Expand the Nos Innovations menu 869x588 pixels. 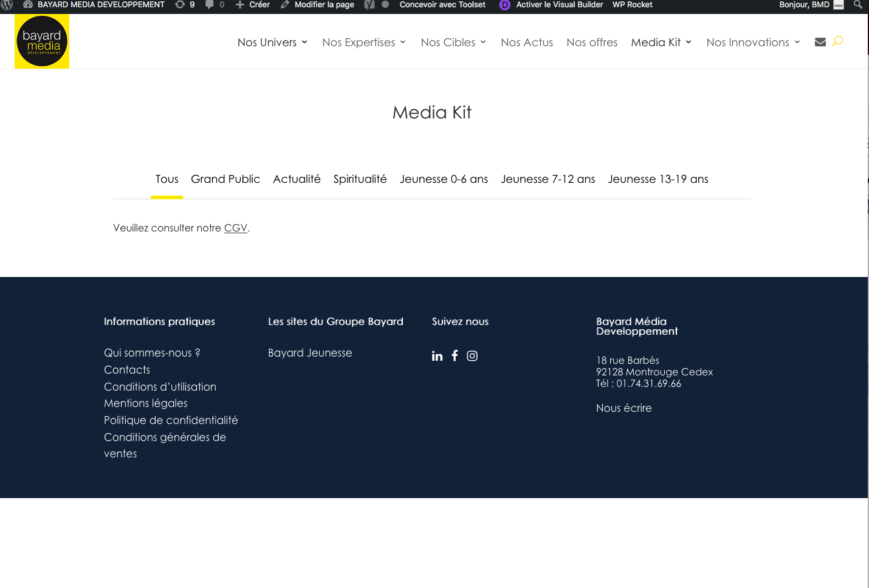(754, 43)
